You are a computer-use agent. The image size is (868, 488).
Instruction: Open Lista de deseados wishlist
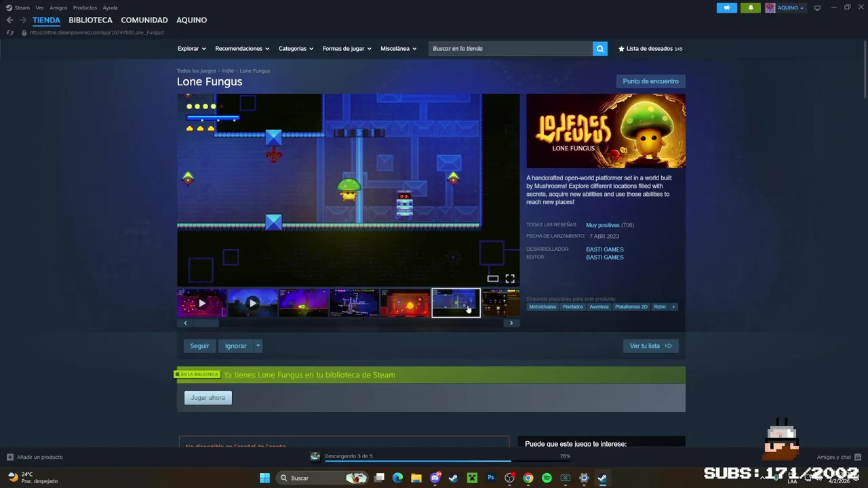click(650, 49)
